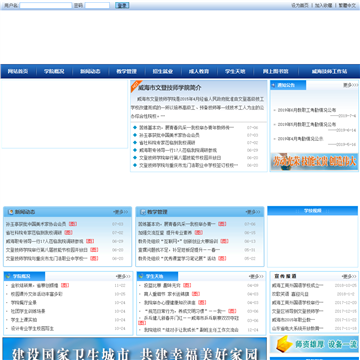Open the 学生天地 nav menu item

[235, 71]
